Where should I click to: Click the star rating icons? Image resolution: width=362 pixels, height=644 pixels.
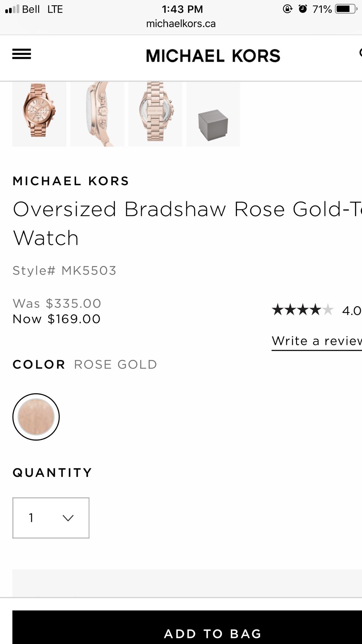(302, 310)
